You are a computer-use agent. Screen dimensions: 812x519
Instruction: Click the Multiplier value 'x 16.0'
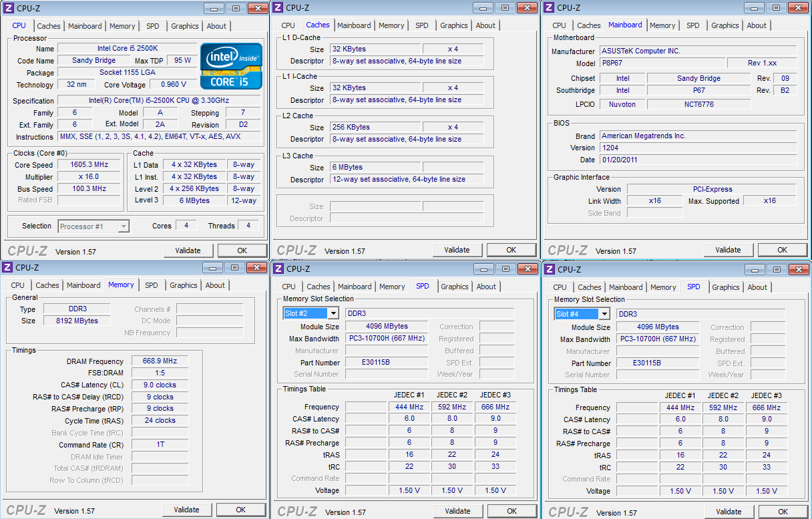click(x=89, y=177)
